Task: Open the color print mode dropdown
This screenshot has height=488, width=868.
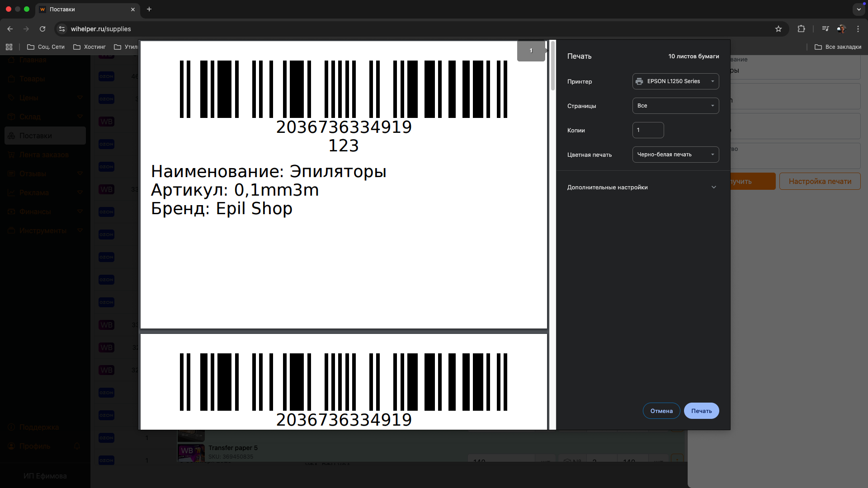Action: point(675,155)
